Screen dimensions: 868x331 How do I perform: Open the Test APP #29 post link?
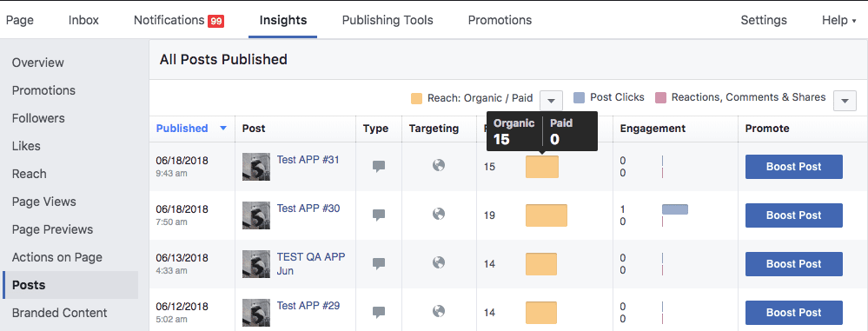308,306
